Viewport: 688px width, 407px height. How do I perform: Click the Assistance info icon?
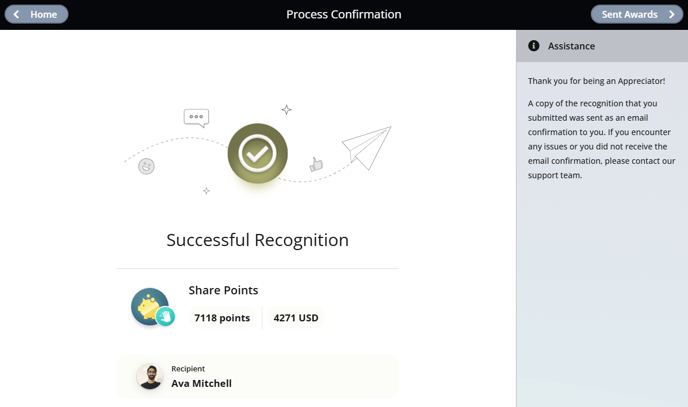pyautogui.click(x=534, y=46)
